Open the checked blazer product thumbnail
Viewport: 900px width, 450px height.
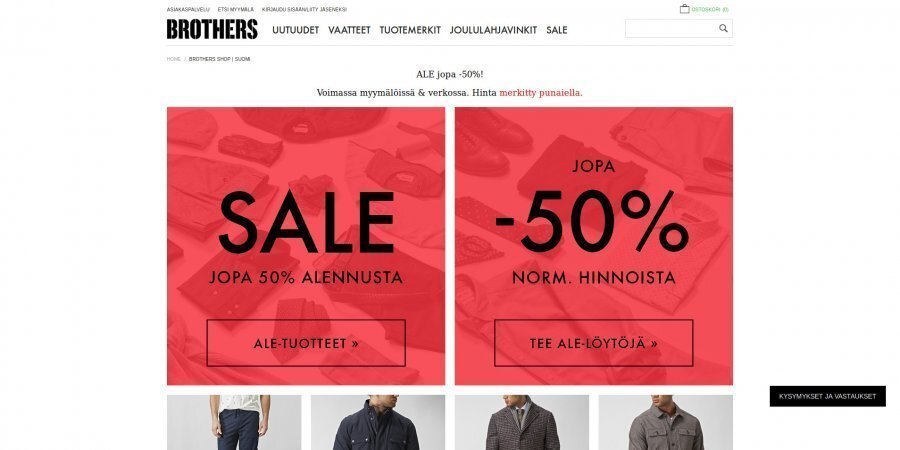[522, 422]
